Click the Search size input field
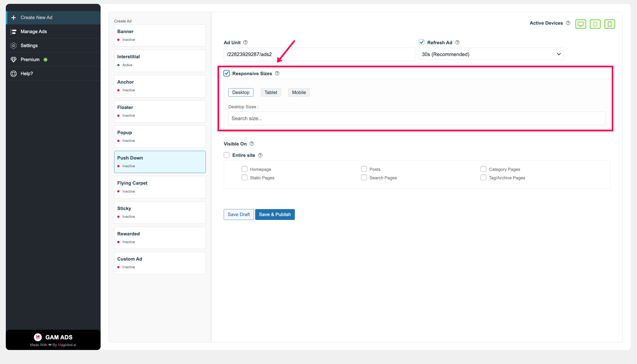Viewport: 637px width, 364px height. (417, 118)
